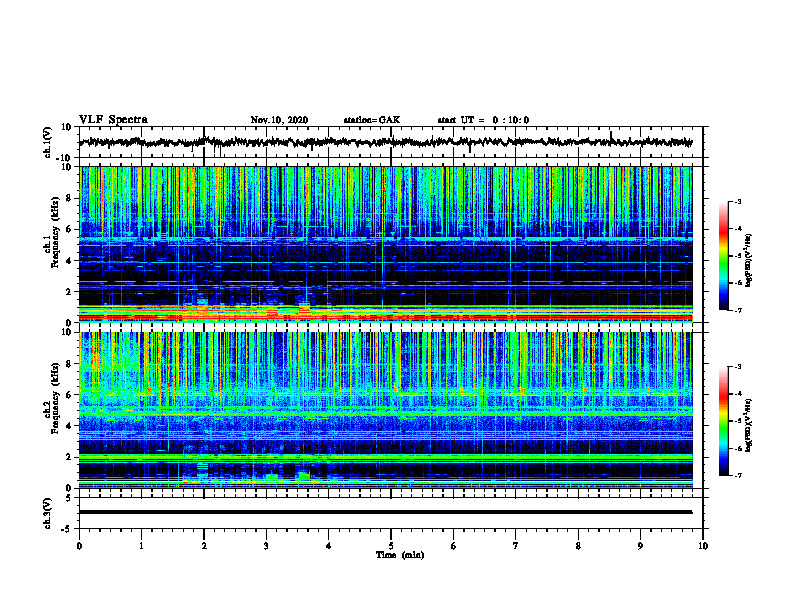Screen dimensions: 792x612
Task: Click ch.2 frequency tick label '6'
Action: pyautogui.click(x=69, y=395)
